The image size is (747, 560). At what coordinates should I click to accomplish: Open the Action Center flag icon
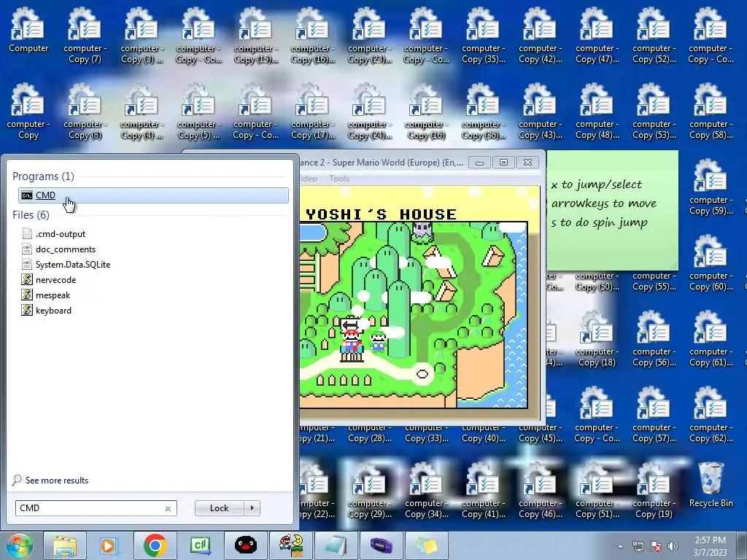[x=656, y=546]
